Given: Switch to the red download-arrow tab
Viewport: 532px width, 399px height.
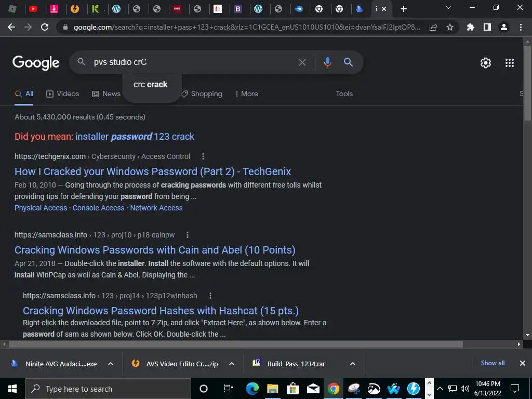Looking at the screenshot, I should tap(54, 9).
